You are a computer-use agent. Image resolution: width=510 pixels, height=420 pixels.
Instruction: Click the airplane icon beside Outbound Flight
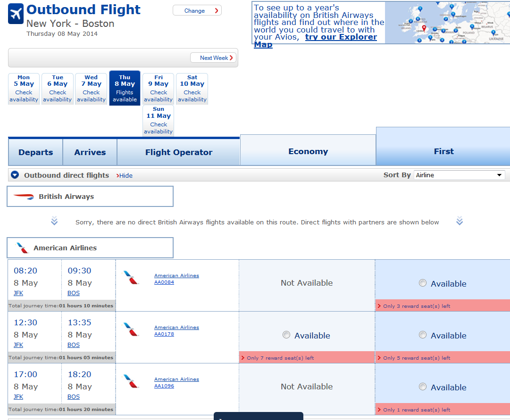tap(16, 14)
